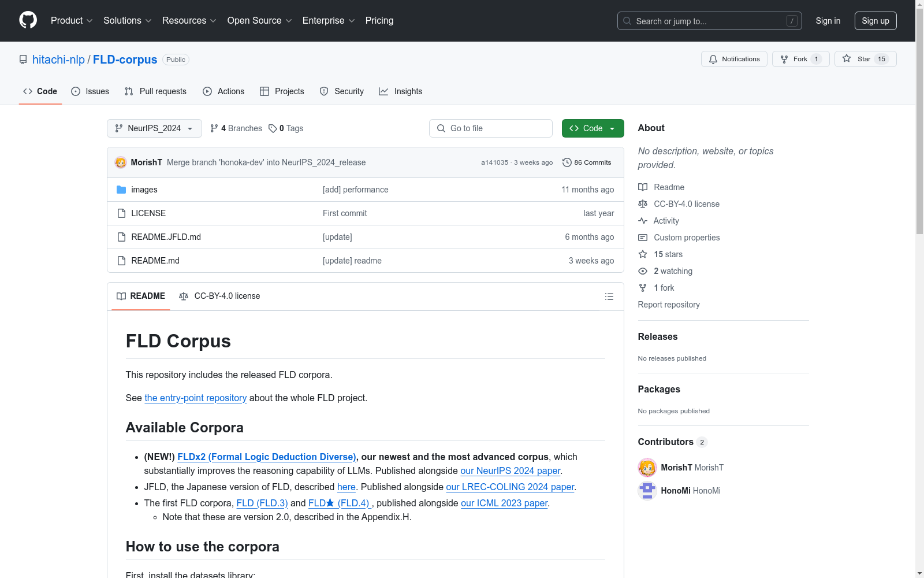Screen dimensions: 924x578
Task: Click the Sign up button
Action: tap(875, 21)
